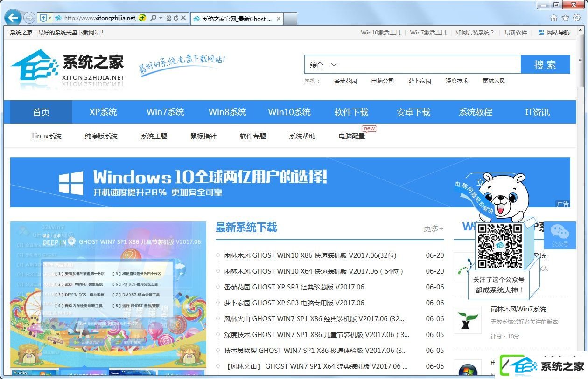Open the 软件下载 navigation menu
Screen dimensions: 588x379
click(x=351, y=112)
